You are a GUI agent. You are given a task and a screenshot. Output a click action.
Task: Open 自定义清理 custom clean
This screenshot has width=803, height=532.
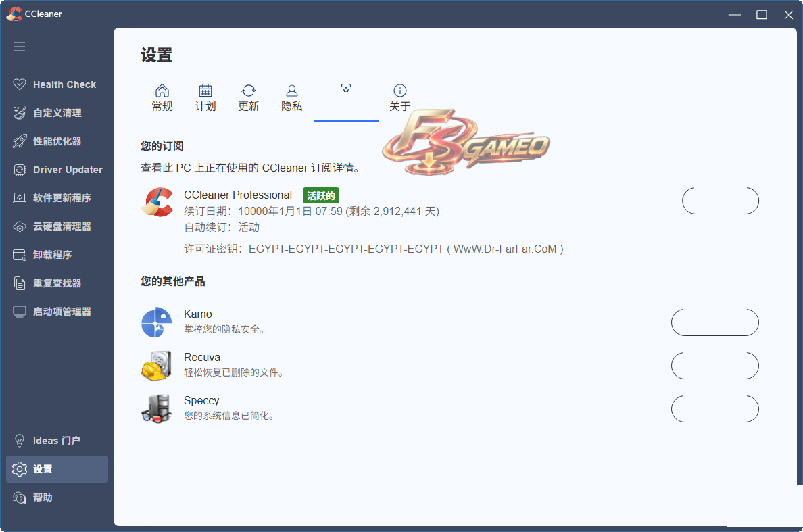pyautogui.click(x=57, y=113)
